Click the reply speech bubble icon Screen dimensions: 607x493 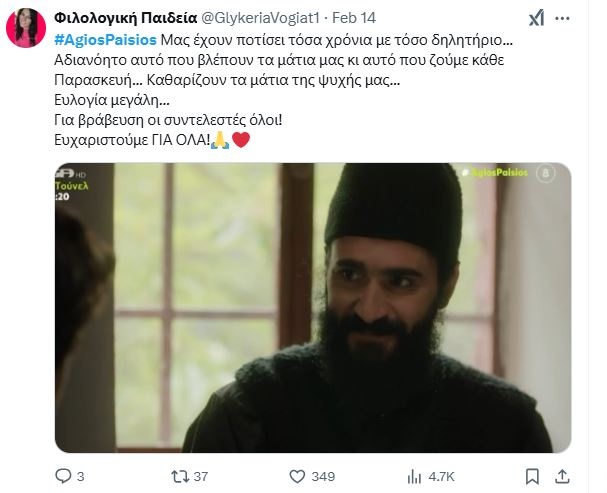click(63, 476)
